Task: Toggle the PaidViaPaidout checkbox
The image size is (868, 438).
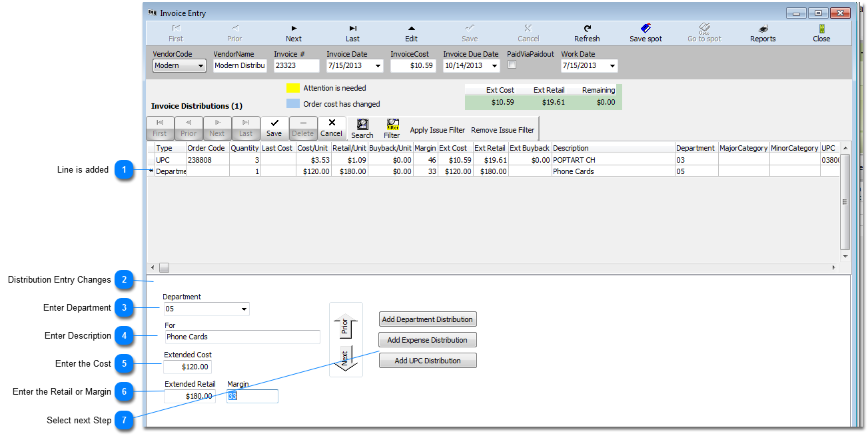Action: click(x=512, y=65)
